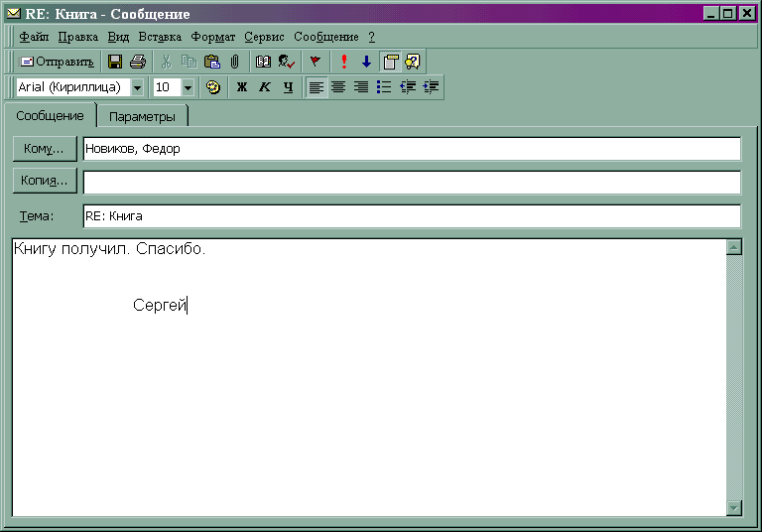Check names icon in toolbar

point(286,62)
